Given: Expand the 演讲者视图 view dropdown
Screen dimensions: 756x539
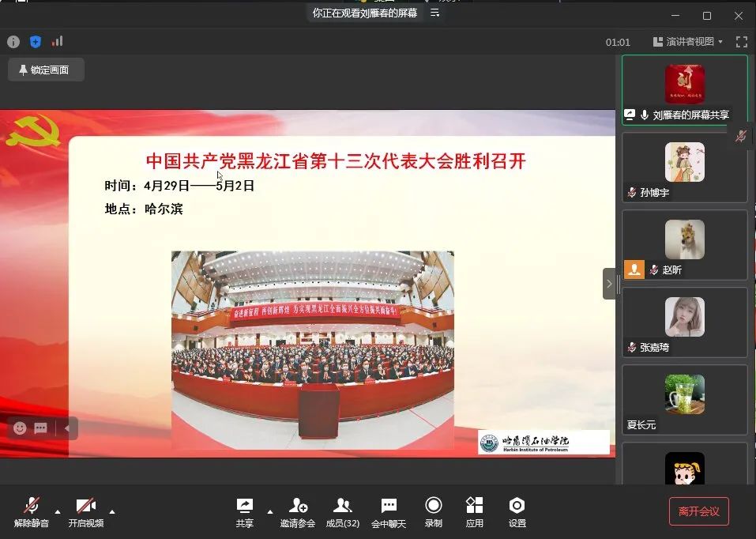Looking at the screenshot, I should [688, 42].
